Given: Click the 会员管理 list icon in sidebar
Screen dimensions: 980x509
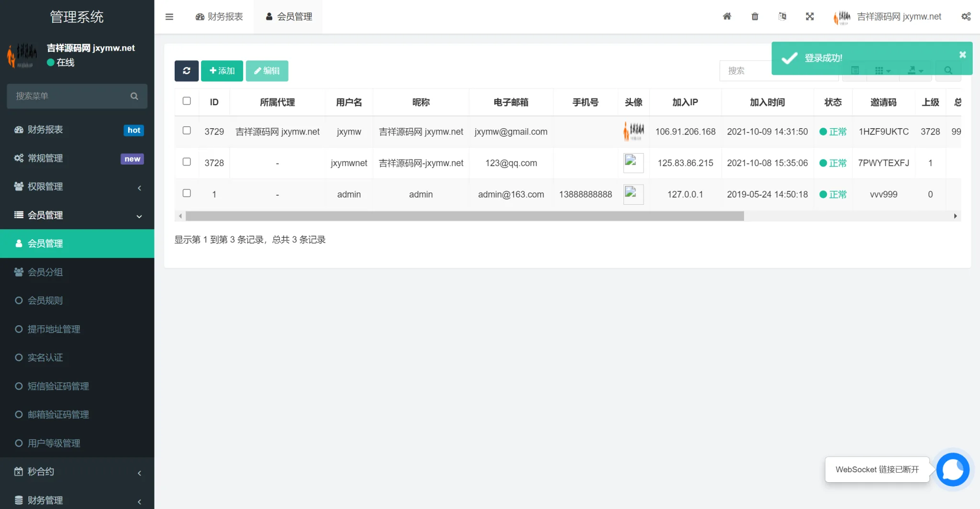Looking at the screenshot, I should (19, 215).
